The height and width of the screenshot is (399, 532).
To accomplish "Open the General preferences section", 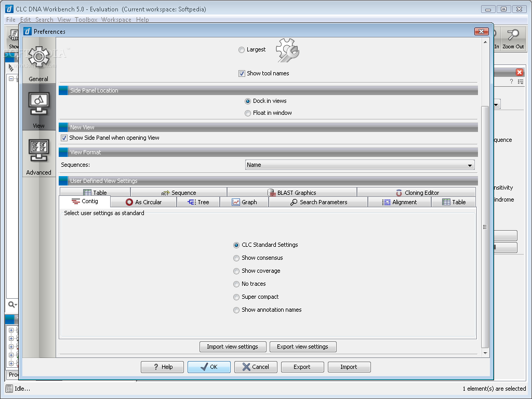I will point(38,60).
